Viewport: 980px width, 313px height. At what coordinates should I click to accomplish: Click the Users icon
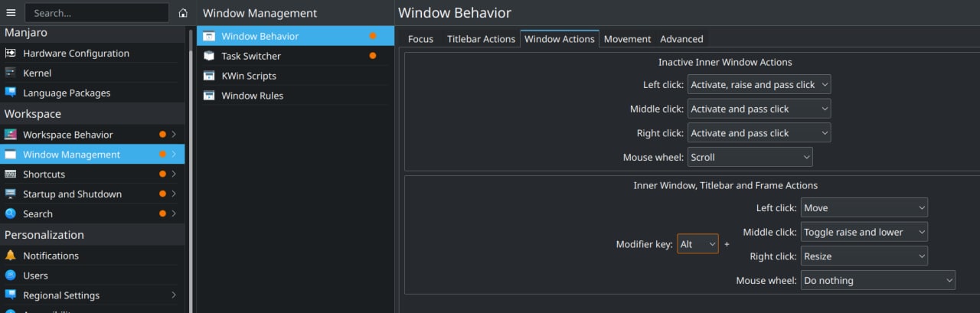coord(10,276)
